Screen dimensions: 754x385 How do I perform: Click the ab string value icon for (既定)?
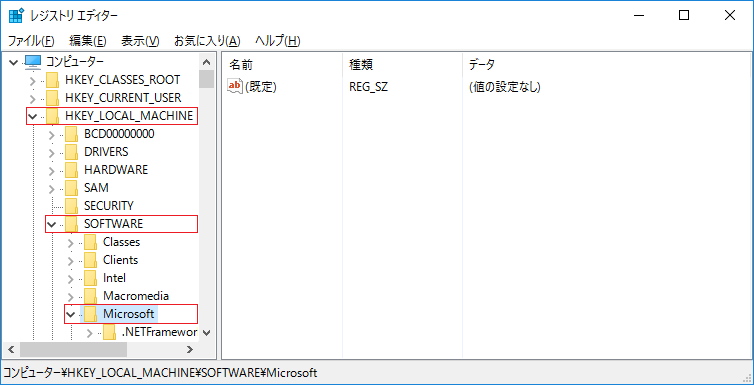coord(235,87)
